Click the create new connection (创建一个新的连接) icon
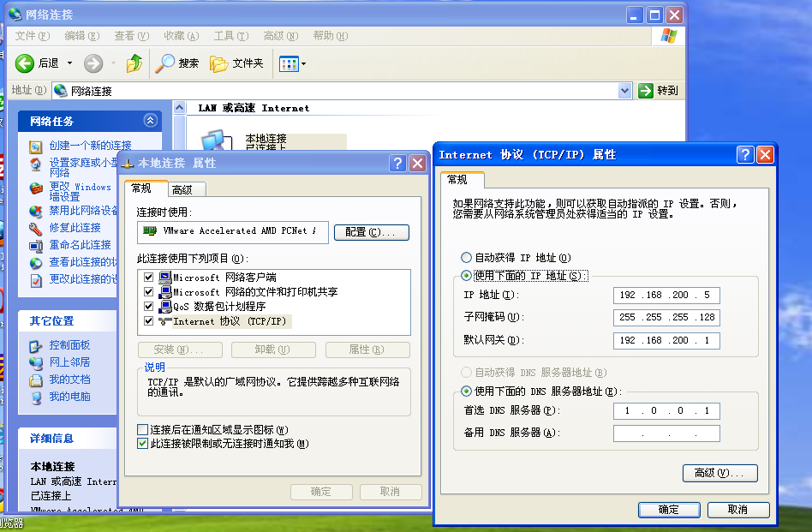812x532 pixels. 35,146
